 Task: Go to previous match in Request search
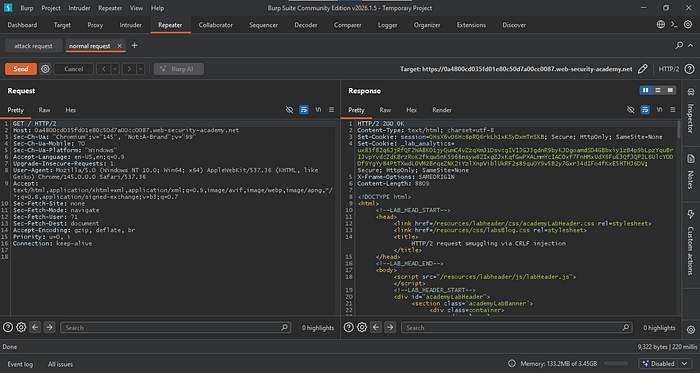click(x=35, y=327)
